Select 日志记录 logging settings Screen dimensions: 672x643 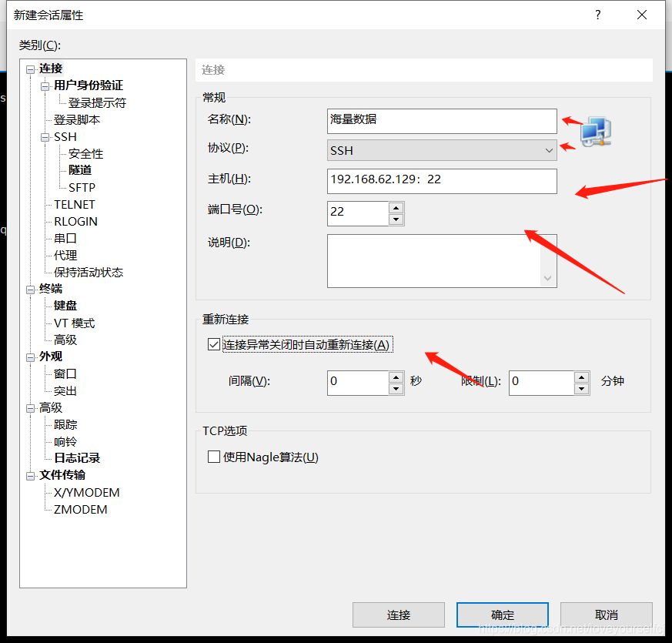pos(76,457)
